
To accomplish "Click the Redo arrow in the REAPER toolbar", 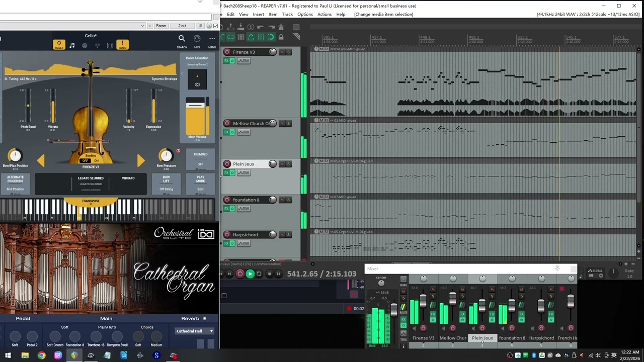I will (272, 27).
